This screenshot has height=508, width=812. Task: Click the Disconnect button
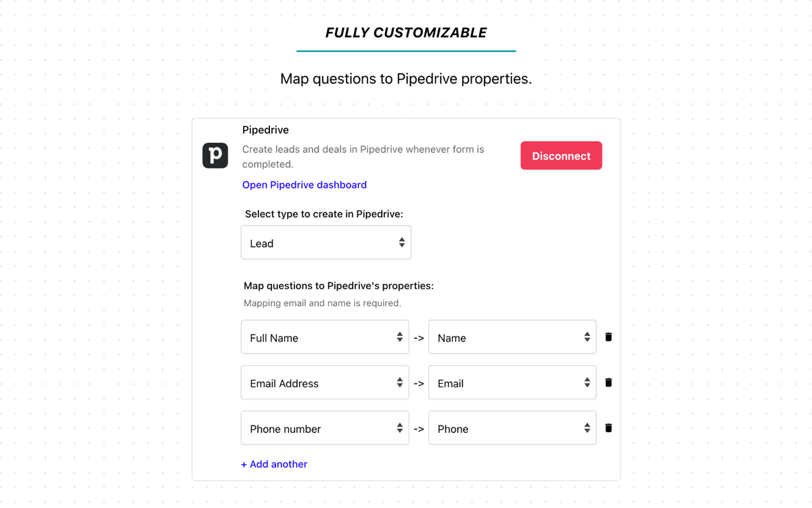(x=561, y=155)
